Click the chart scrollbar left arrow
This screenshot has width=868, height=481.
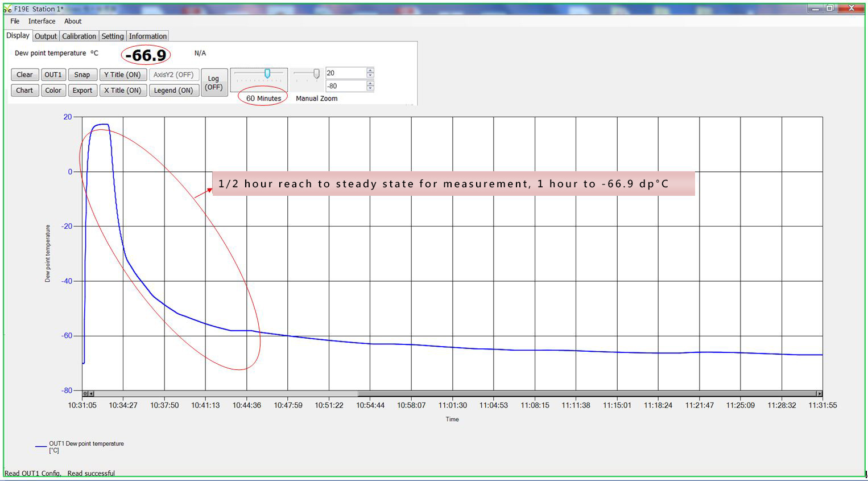coord(91,393)
